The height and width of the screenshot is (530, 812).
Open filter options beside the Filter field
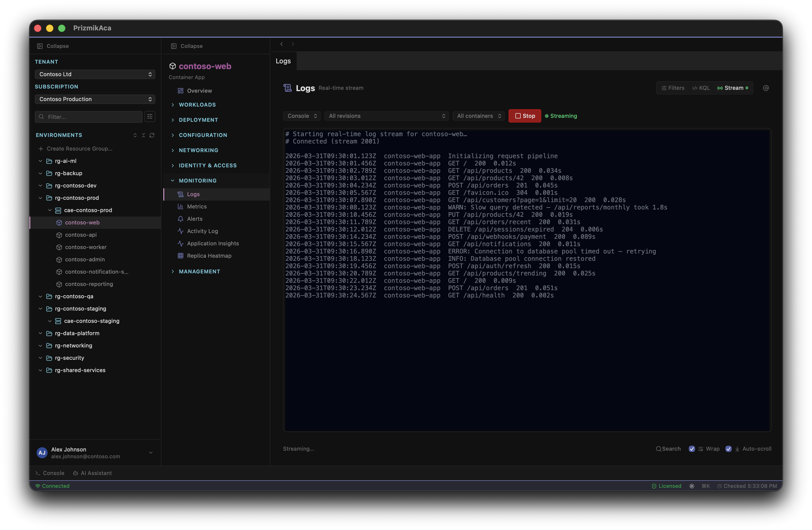pyautogui.click(x=149, y=117)
